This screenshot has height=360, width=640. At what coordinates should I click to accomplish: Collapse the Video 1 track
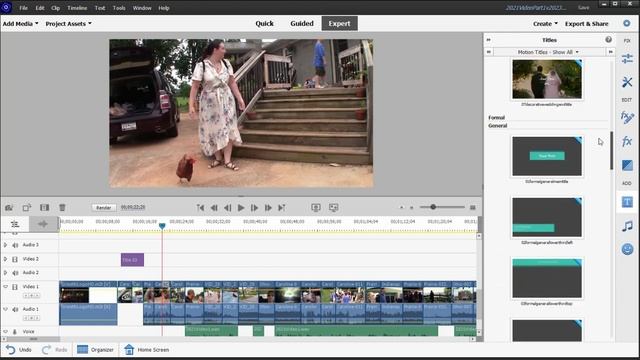click(5, 287)
